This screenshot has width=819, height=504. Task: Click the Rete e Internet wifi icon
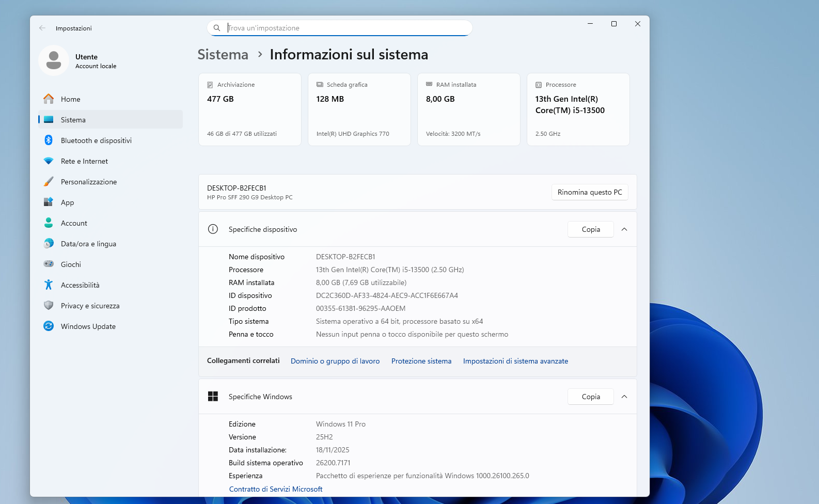coord(49,161)
